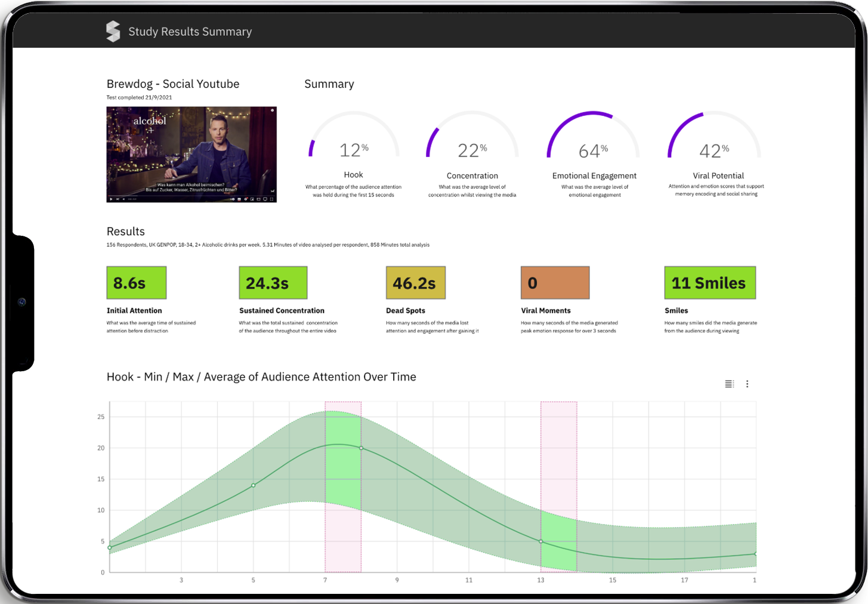The height and width of the screenshot is (604, 868).
Task: Click the y-axis label 15
Action: (x=101, y=479)
